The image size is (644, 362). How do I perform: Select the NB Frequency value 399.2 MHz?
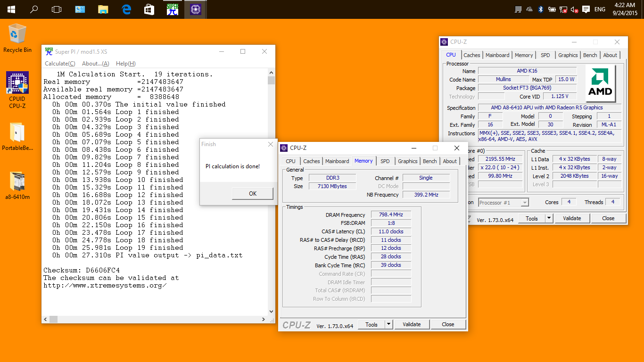425,195
